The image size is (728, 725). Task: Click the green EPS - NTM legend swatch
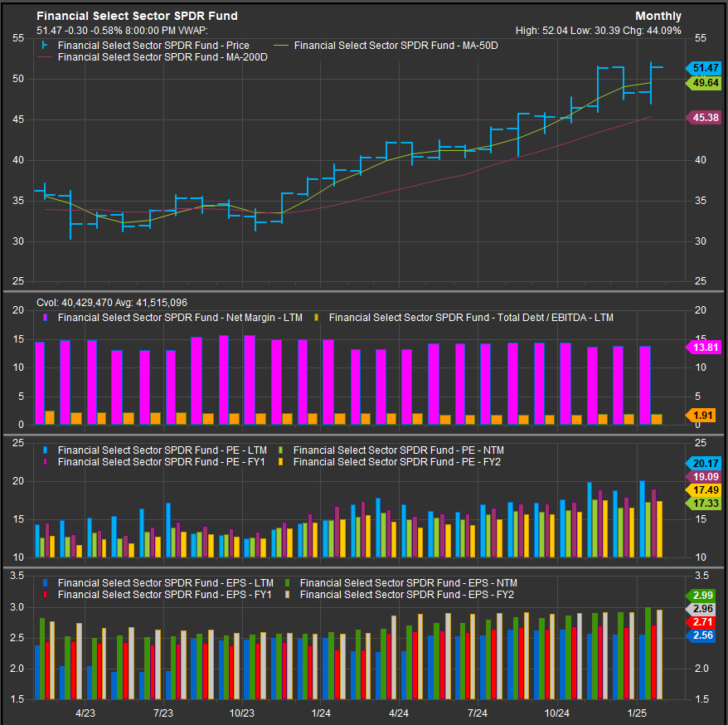click(x=288, y=583)
